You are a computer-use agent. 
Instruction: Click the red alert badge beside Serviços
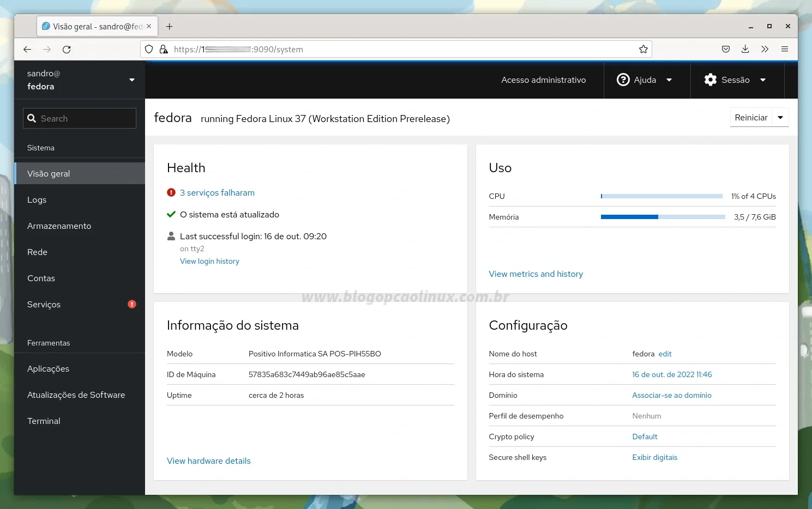[x=132, y=304]
